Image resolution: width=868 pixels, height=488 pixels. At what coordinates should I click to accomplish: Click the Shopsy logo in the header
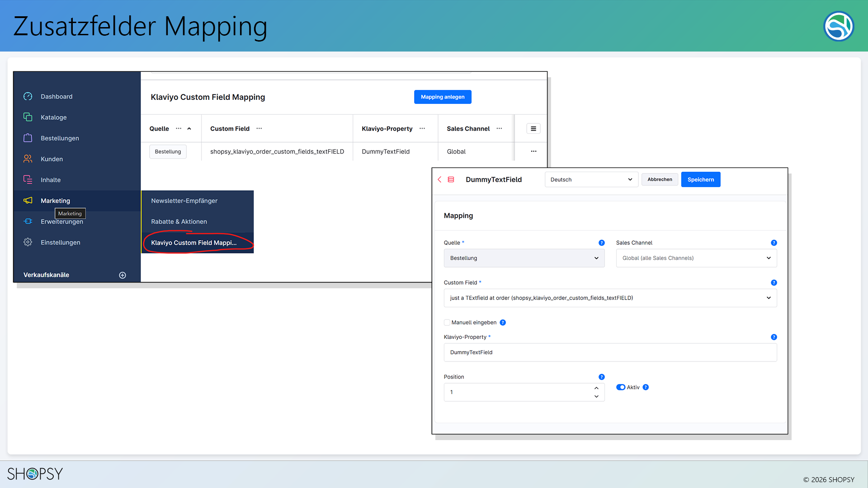(839, 26)
